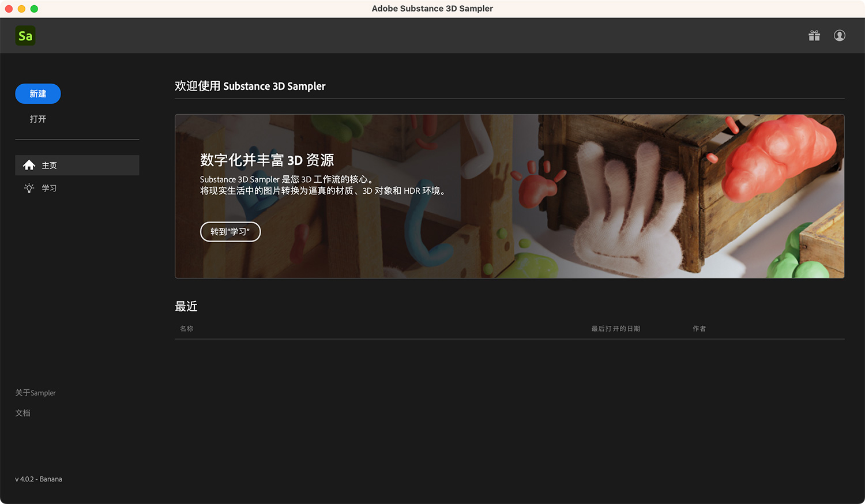Sort recent list by 作者 column
865x504 pixels.
click(699, 329)
